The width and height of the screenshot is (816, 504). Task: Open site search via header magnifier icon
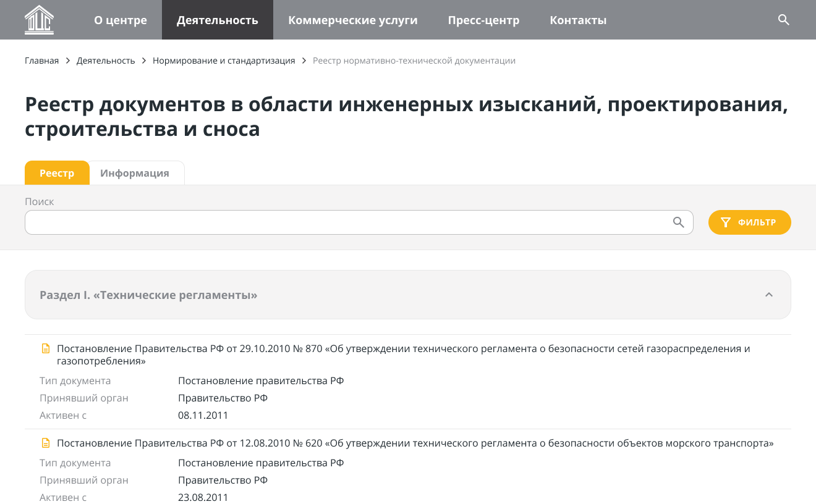pyautogui.click(x=783, y=20)
